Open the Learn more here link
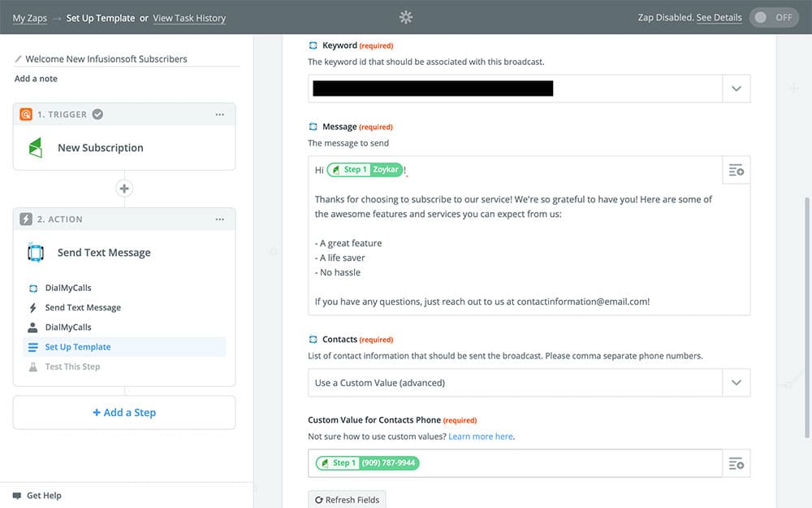 click(481, 436)
